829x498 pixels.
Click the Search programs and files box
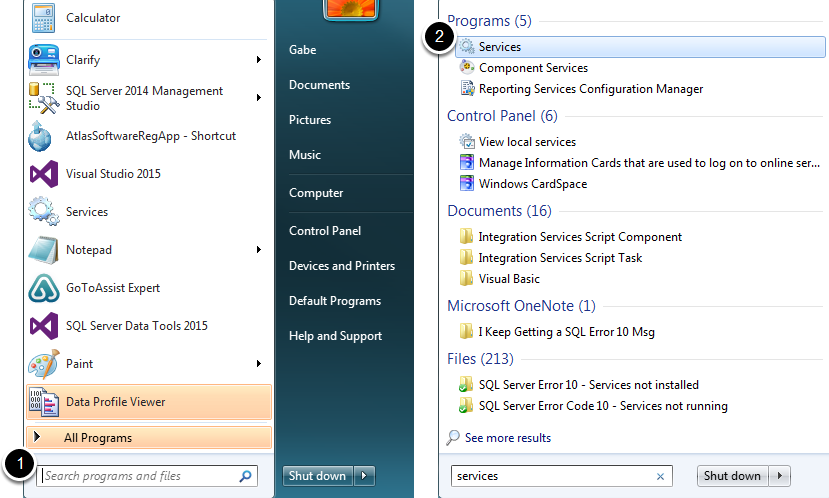tap(147, 476)
